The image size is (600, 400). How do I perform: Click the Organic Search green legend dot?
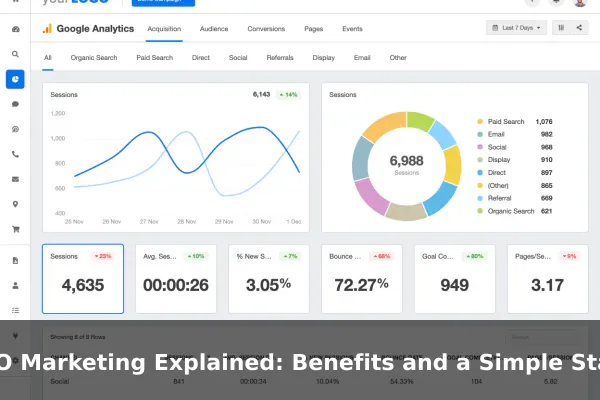coord(480,211)
